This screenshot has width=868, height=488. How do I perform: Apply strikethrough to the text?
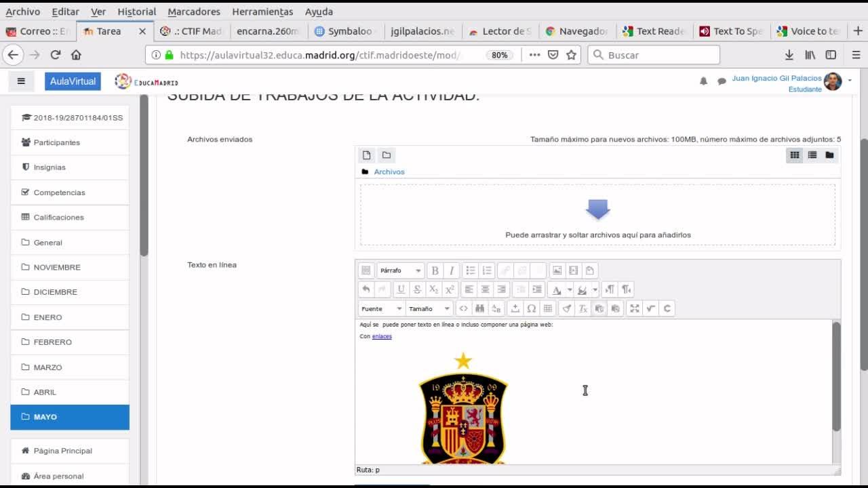click(418, 289)
